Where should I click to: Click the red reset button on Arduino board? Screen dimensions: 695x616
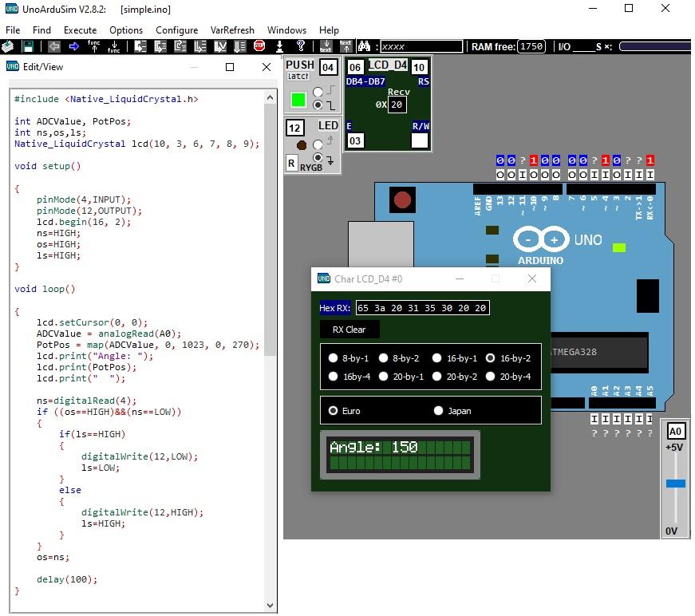click(x=402, y=199)
